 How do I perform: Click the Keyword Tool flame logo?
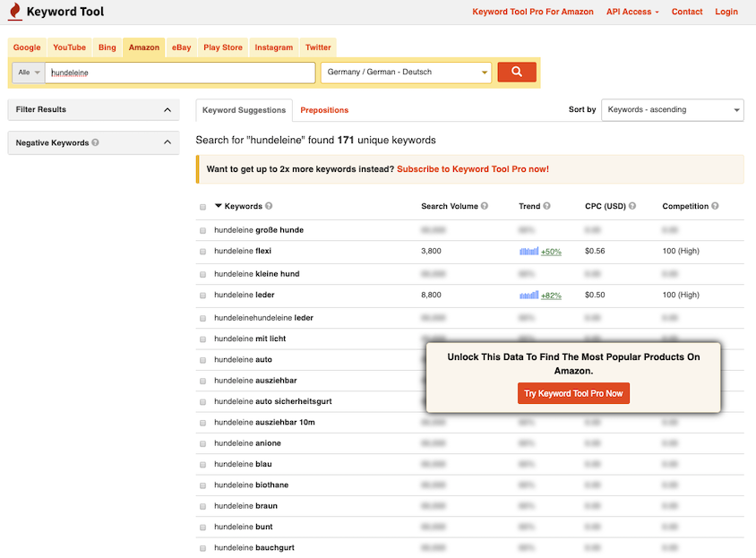pyautogui.click(x=15, y=13)
